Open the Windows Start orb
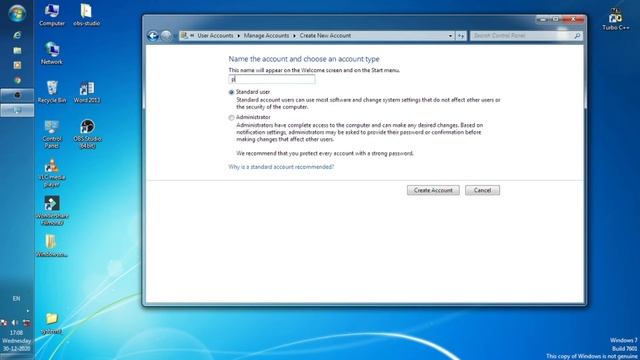Viewport: 640px width, 360px height. coord(17,13)
